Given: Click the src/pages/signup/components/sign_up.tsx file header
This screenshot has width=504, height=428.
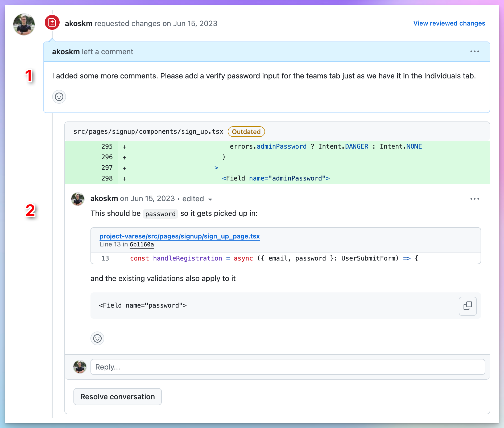Looking at the screenshot, I should [x=148, y=131].
